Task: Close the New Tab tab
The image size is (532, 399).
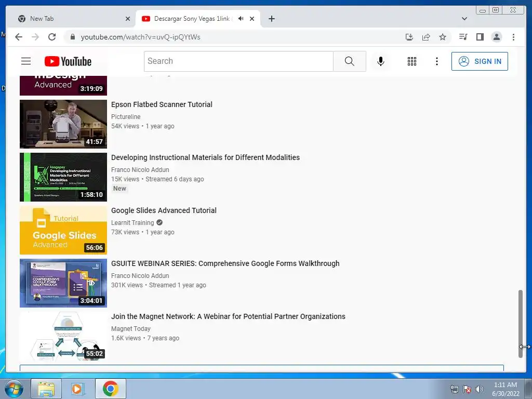Action: 128,19
